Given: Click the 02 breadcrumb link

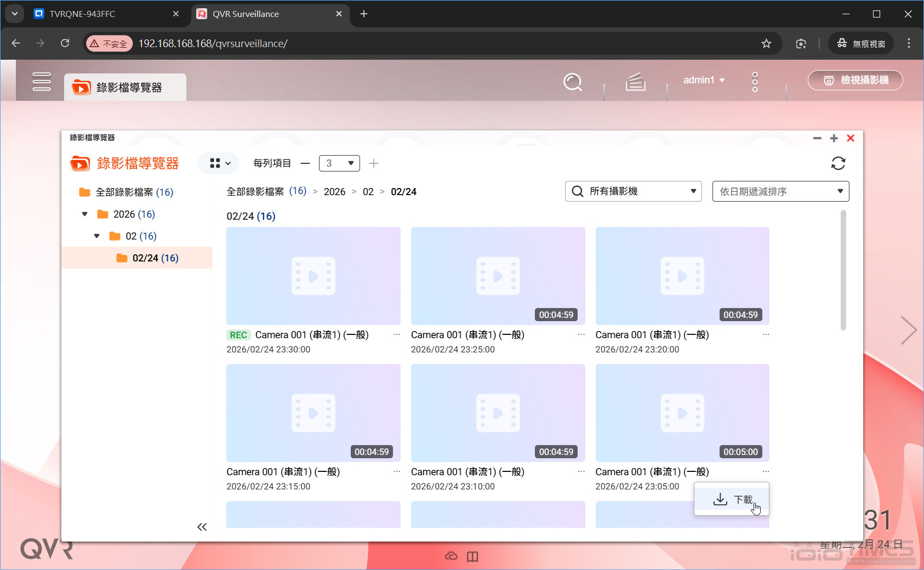Looking at the screenshot, I should click(368, 191).
